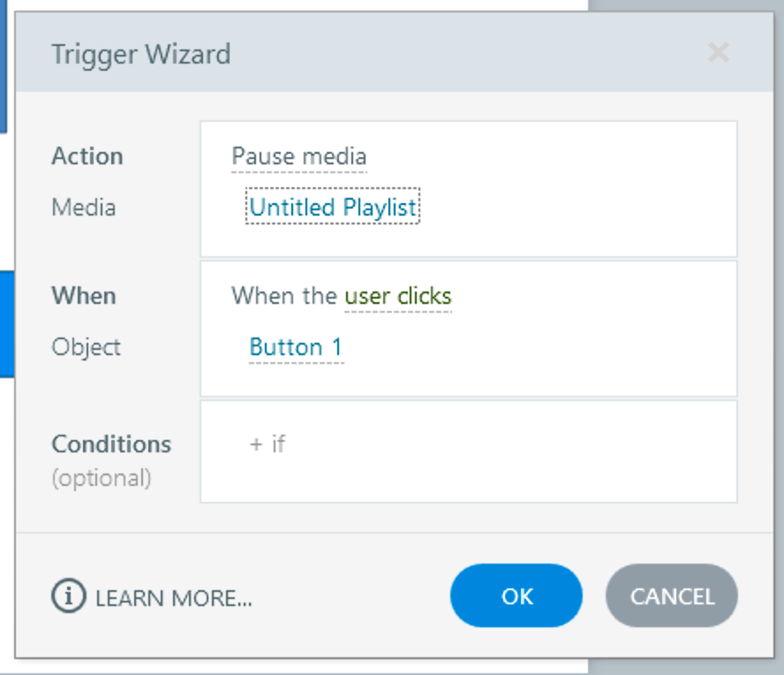The height and width of the screenshot is (675, 784).
Task: Open the LEARN MORE... link
Action: point(173,598)
